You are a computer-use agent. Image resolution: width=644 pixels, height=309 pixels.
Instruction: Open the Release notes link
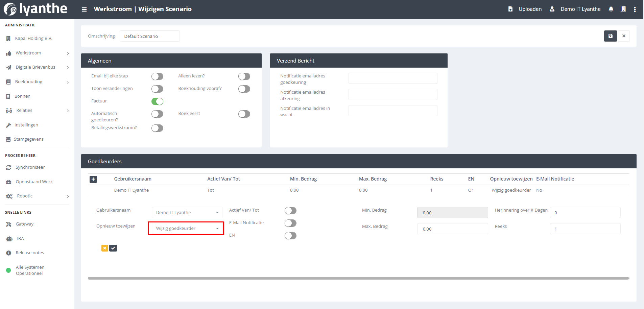click(30, 253)
